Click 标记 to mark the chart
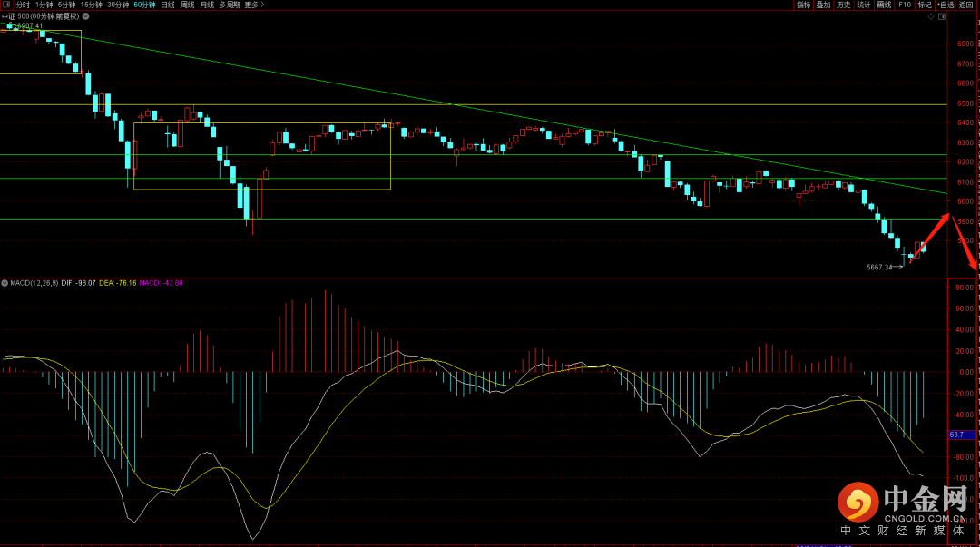Viewport: 980px width, 547px height. point(924,5)
